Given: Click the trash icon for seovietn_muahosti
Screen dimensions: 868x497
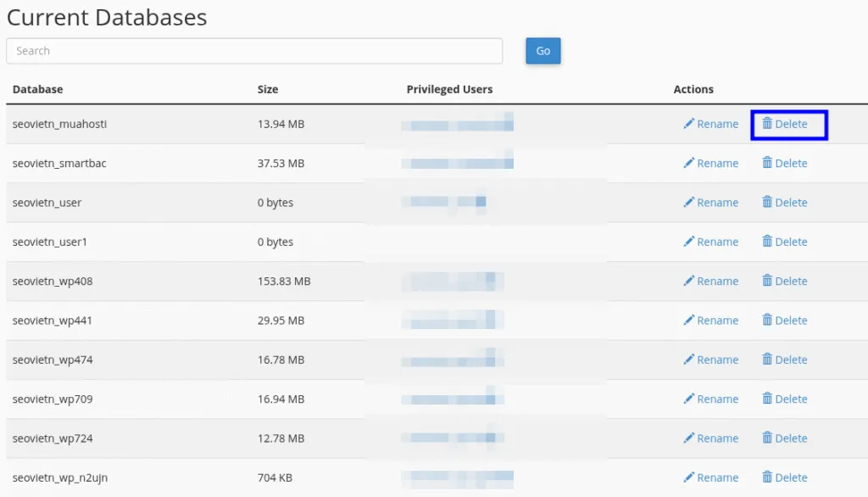Looking at the screenshot, I should point(767,124).
